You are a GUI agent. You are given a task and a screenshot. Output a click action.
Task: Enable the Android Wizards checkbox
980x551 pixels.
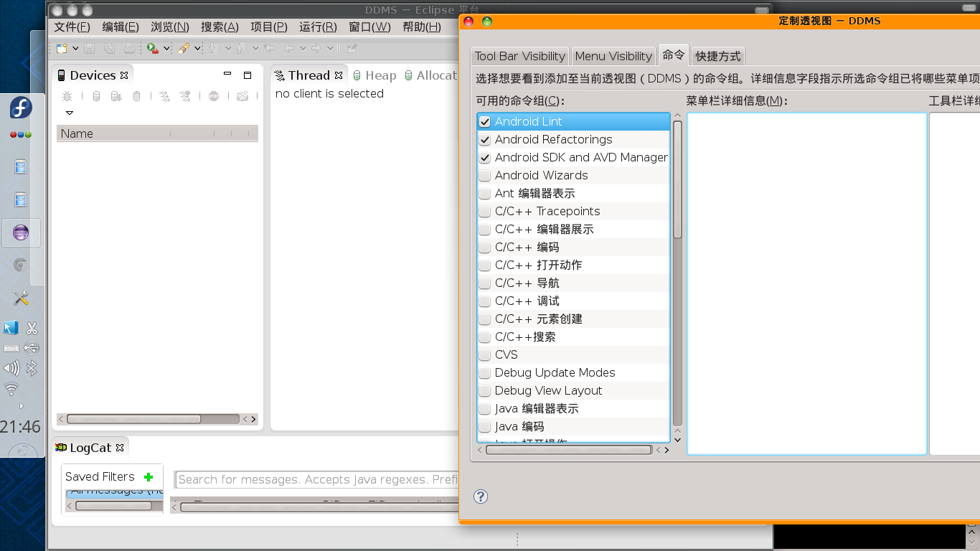485,176
